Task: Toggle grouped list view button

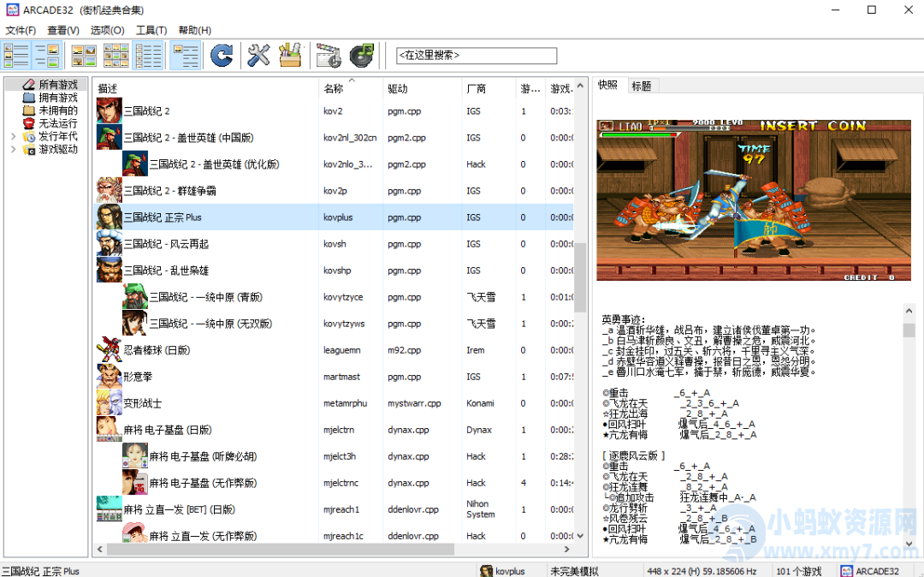Action: click(x=185, y=56)
